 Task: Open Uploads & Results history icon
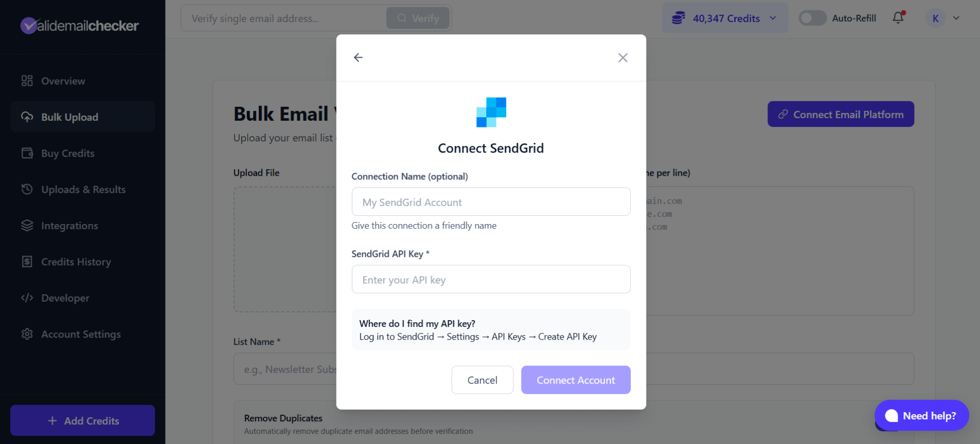pos(27,189)
